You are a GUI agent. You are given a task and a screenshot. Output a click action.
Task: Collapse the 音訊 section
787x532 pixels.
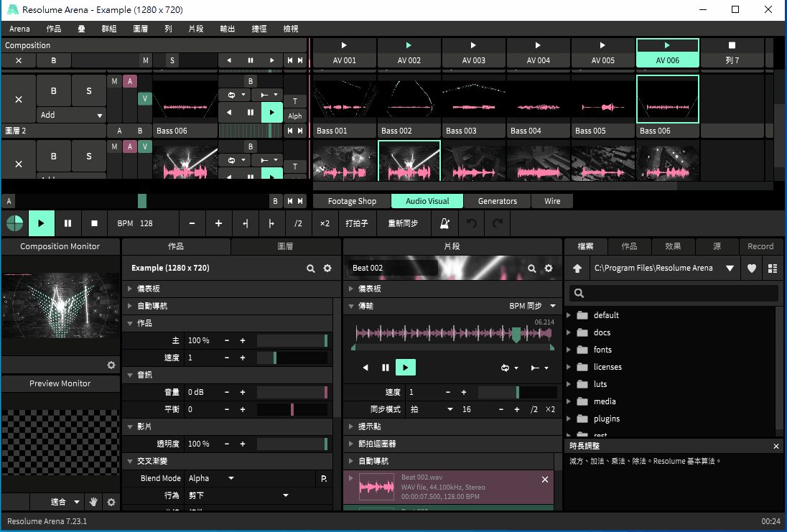pos(129,375)
